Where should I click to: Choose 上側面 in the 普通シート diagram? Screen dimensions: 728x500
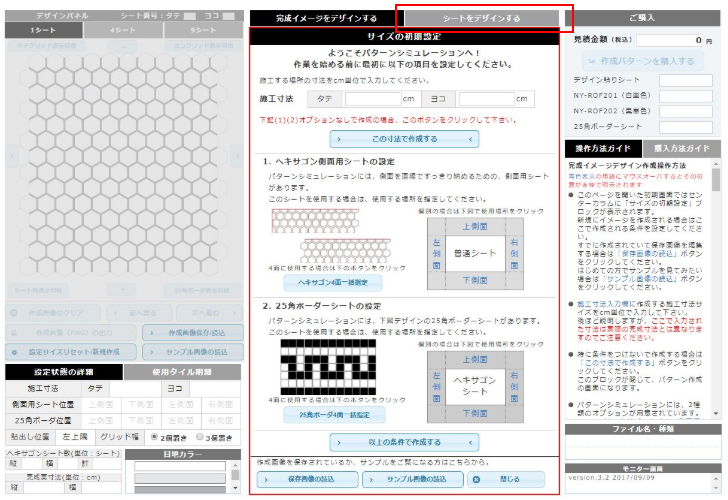coord(475,227)
